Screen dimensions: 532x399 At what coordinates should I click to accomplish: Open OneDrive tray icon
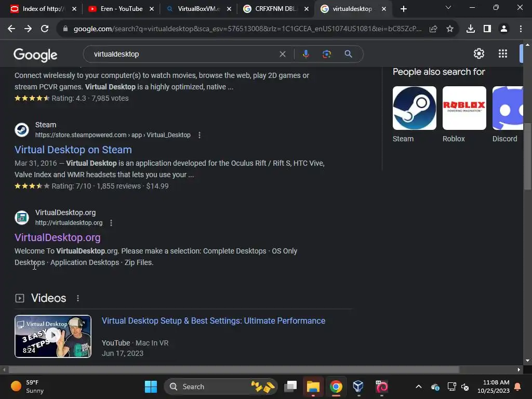pyautogui.click(x=436, y=387)
